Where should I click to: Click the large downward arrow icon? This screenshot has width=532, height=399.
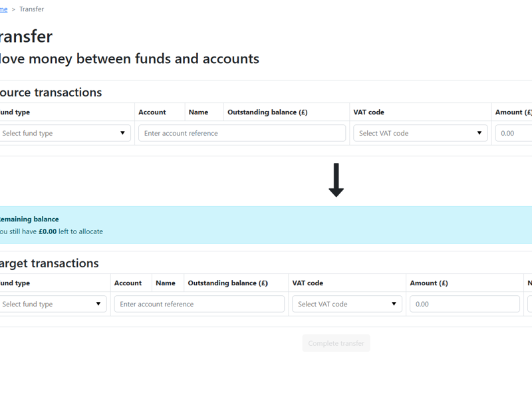coord(336,180)
